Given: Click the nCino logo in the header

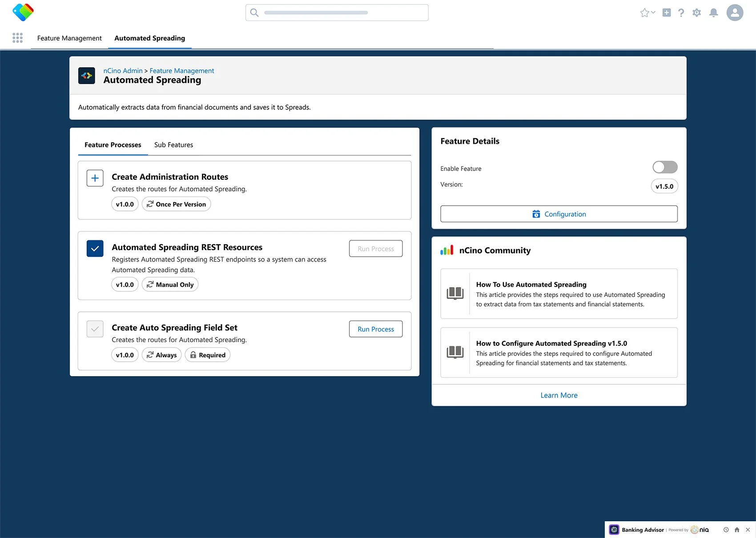Looking at the screenshot, I should (23, 12).
